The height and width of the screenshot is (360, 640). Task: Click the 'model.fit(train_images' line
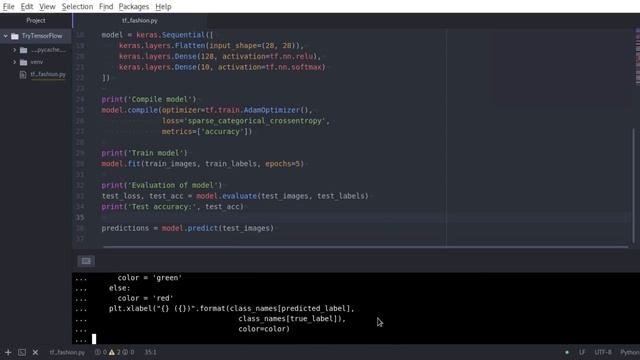pyautogui.click(x=202, y=164)
